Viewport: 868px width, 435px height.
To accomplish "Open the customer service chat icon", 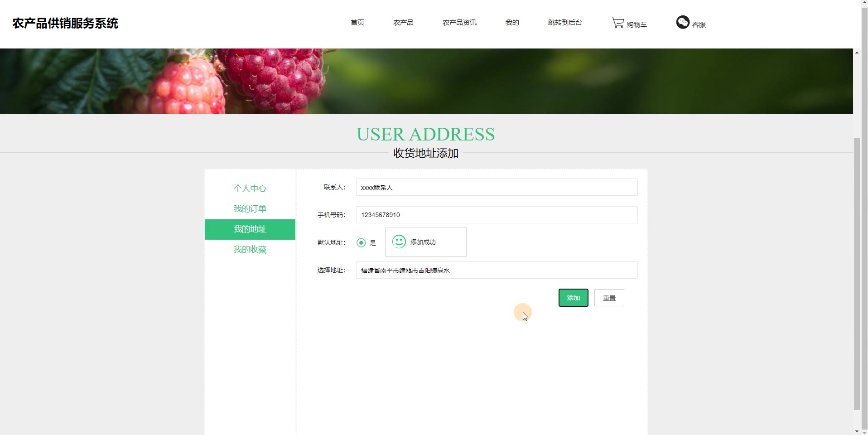I will click(x=683, y=22).
